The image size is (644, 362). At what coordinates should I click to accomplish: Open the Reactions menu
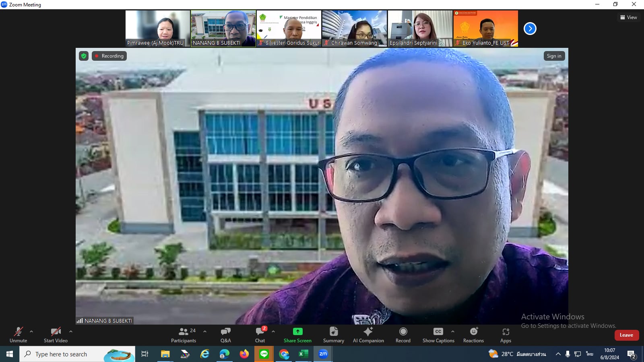[473, 335]
